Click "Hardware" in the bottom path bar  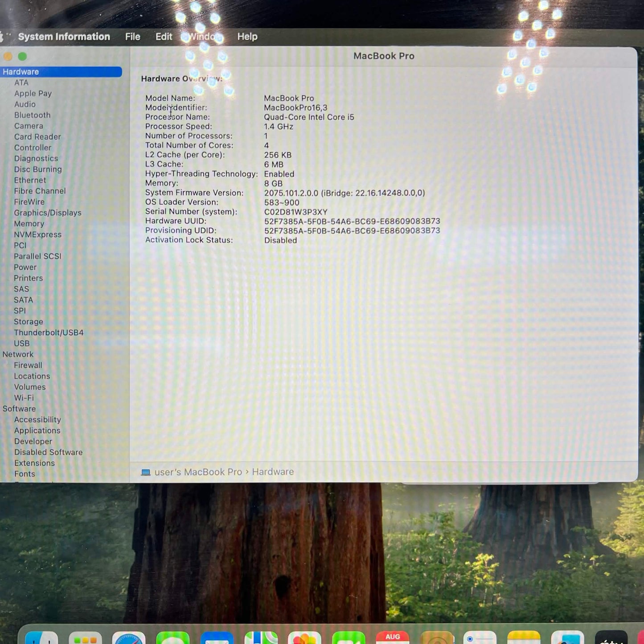[x=273, y=472]
